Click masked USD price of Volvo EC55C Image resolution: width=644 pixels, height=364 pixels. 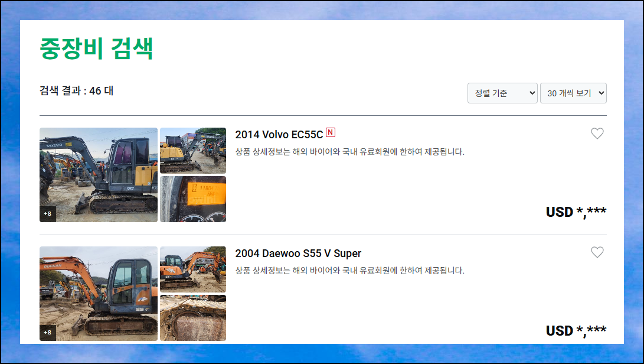coord(576,212)
